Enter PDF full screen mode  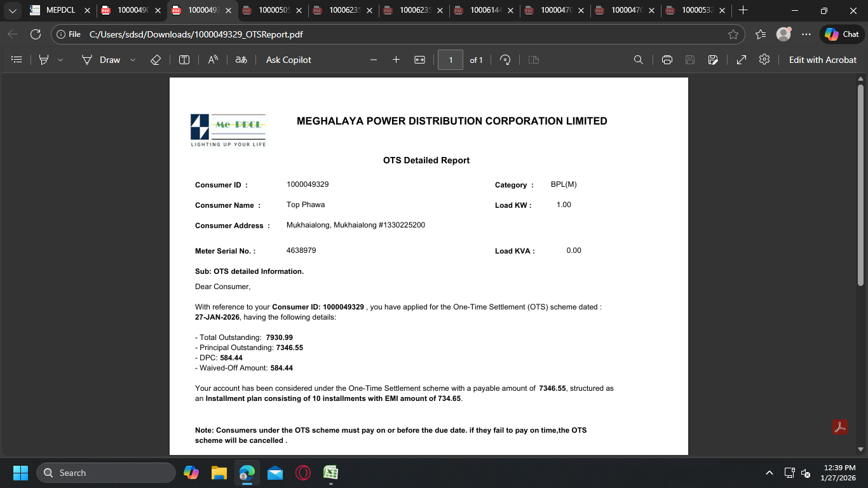pyautogui.click(x=742, y=60)
